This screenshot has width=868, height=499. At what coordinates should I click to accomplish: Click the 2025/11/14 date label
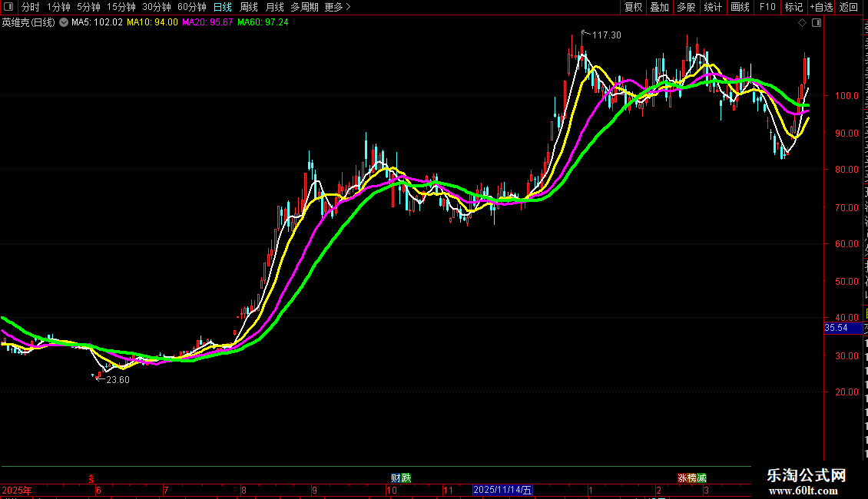[x=502, y=490]
